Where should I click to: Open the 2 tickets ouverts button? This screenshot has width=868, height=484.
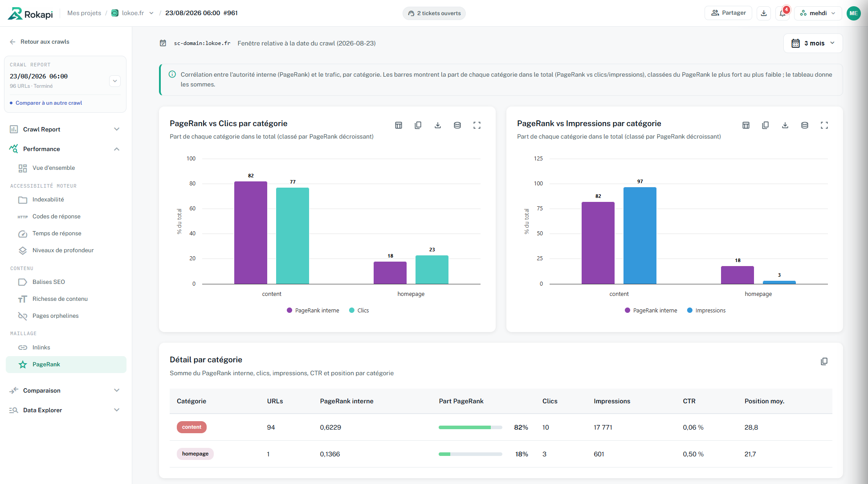pos(434,13)
